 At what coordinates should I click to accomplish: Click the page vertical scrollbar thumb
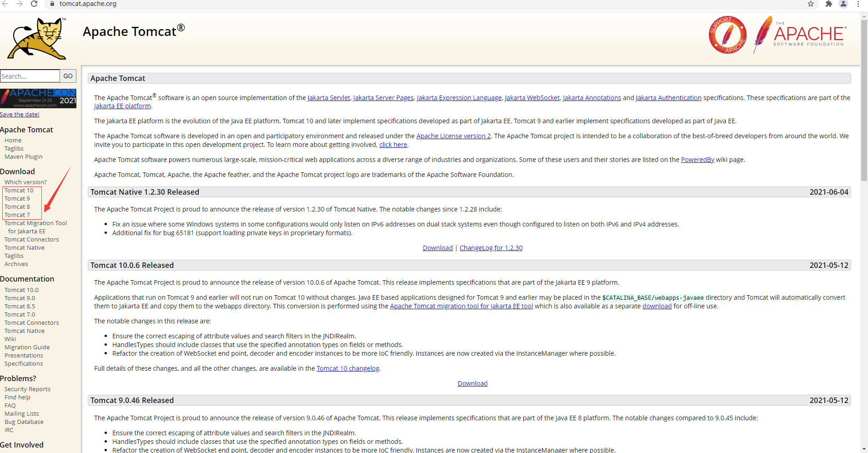coord(864,100)
